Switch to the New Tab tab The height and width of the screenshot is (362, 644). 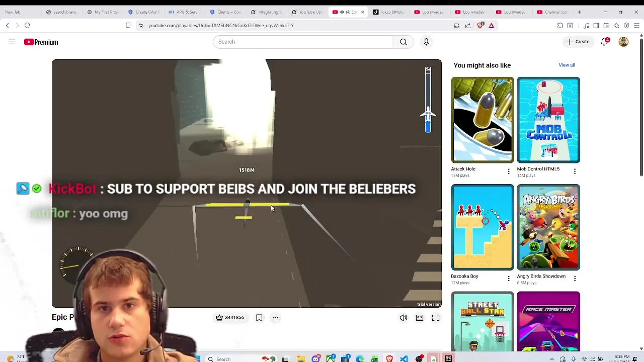click(x=20, y=12)
